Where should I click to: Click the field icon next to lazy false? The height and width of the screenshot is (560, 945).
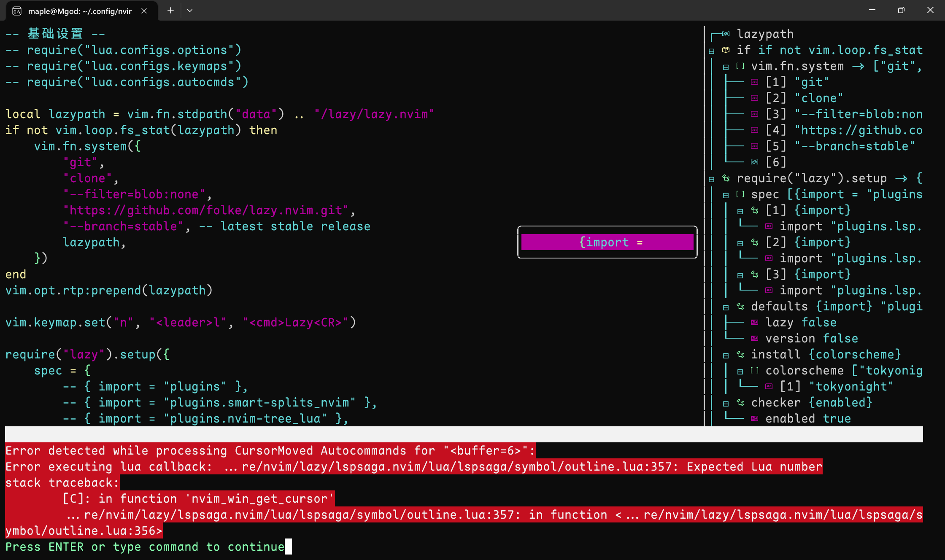755,323
